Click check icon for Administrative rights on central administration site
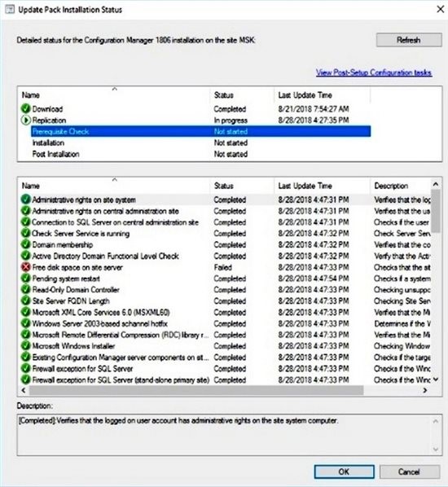 tap(25, 211)
